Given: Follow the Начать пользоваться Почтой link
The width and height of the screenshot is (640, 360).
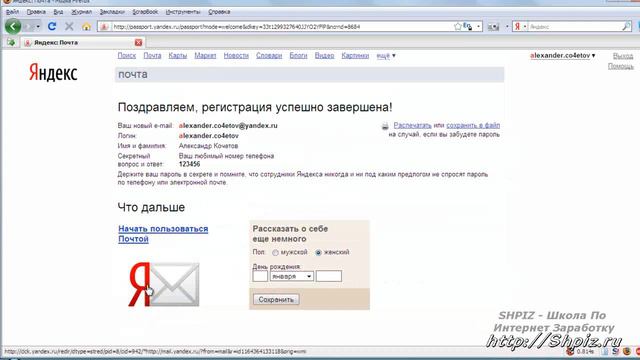Looking at the screenshot, I should (x=163, y=234).
